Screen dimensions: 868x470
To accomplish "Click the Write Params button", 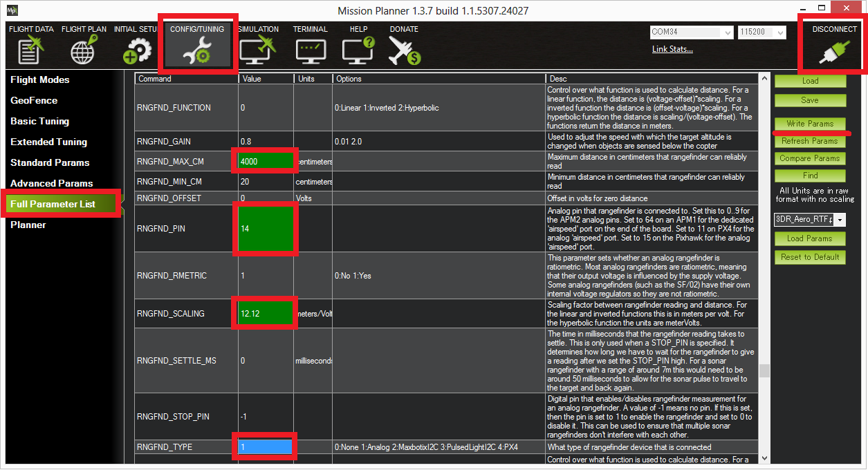I will (x=810, y=124).
